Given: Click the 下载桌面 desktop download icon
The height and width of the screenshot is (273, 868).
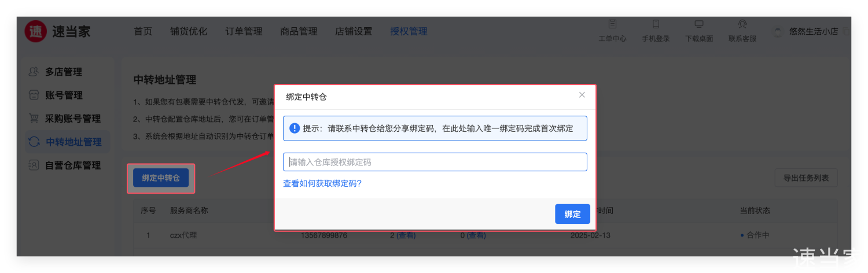Looking at the screenshot, I should click(699, 24).
